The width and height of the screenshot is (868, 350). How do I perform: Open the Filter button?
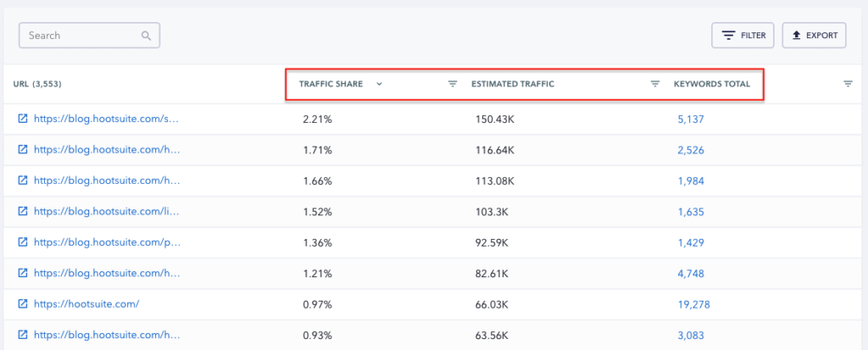743,36
